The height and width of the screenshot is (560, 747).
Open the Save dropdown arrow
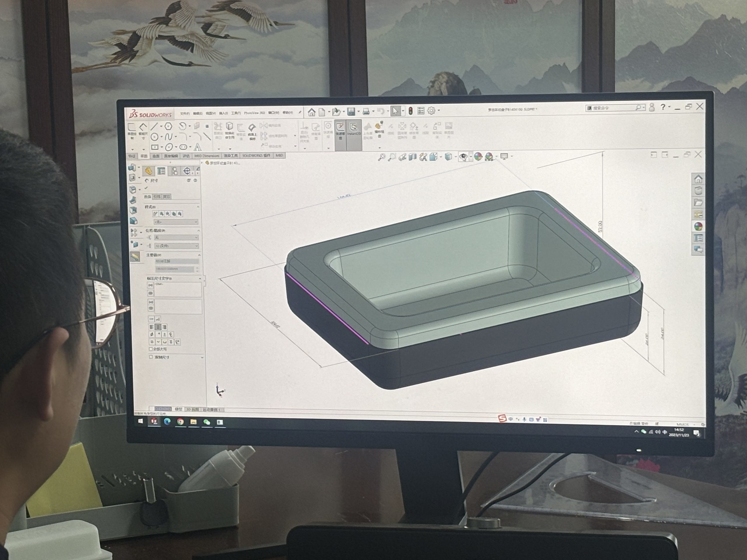pyautogui.click(x=358, y=111)
